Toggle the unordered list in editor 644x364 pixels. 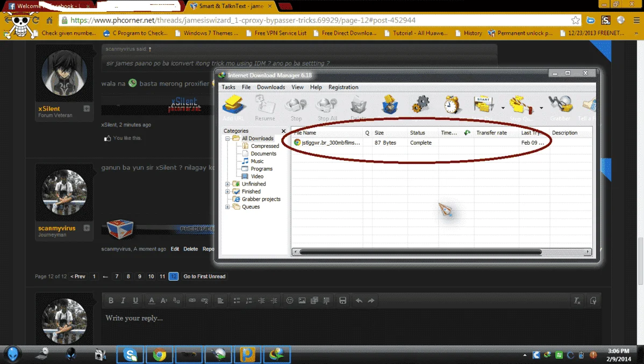237,301
